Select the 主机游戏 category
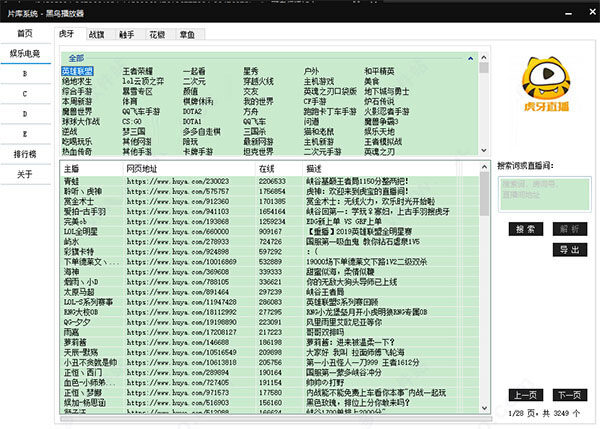The width and height of the screenshot is (600, 429). 319,81
